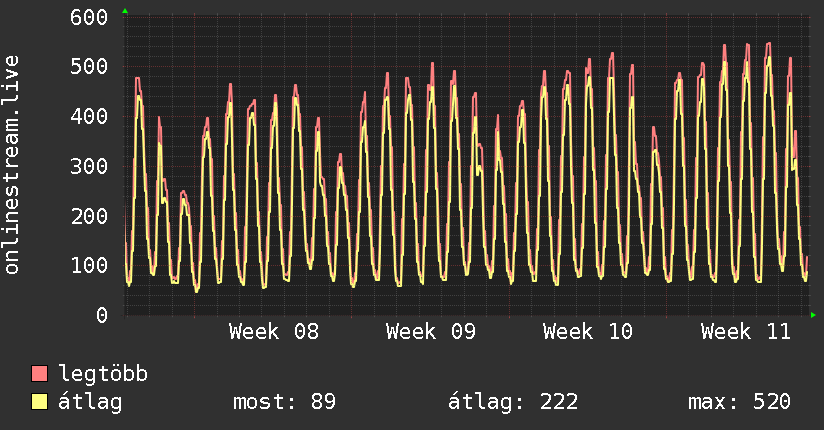Click the red legtöbb legend swatch

coord(40,374)
